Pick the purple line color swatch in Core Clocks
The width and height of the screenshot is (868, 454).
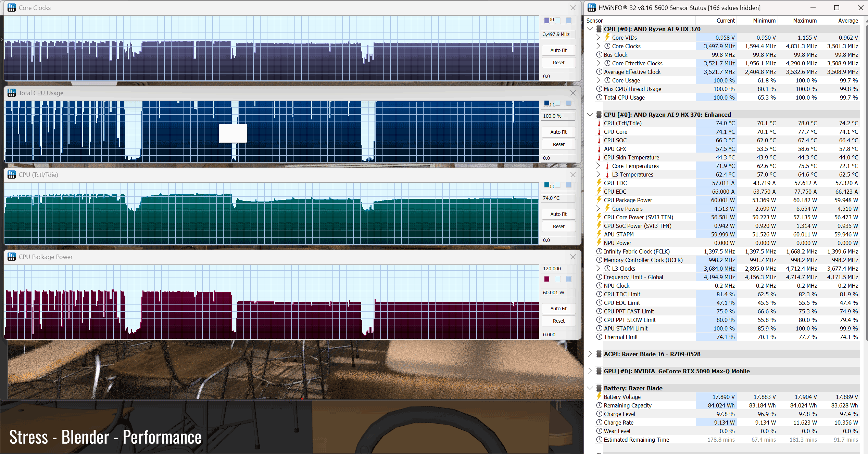click(x=547, y=21)
